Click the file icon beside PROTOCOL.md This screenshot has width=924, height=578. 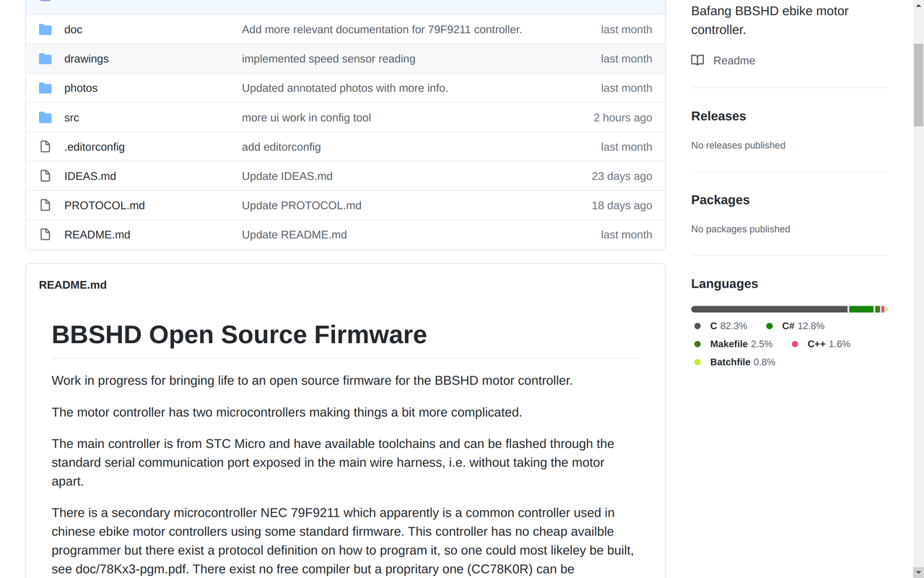pos(45,204)
